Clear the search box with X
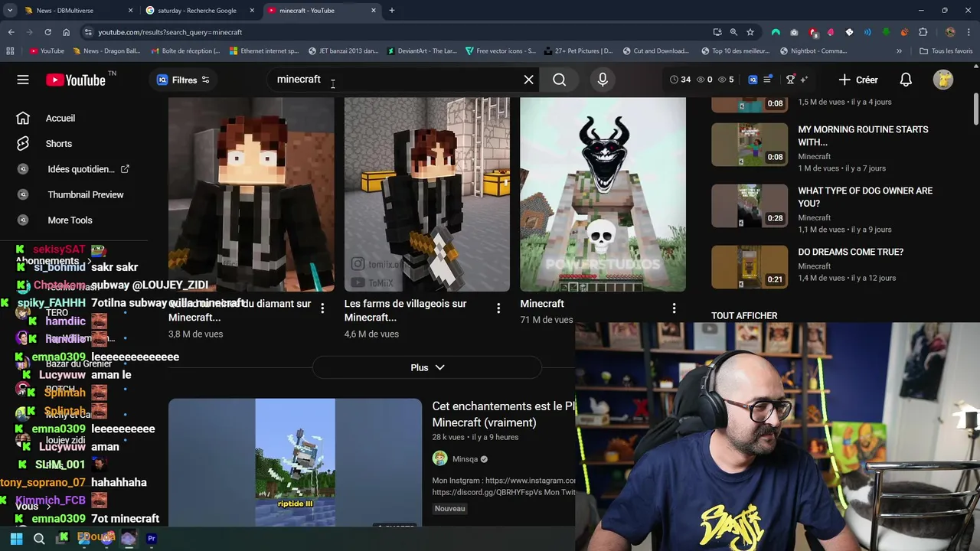Screen dimensions: 980x551 (528, 80)
